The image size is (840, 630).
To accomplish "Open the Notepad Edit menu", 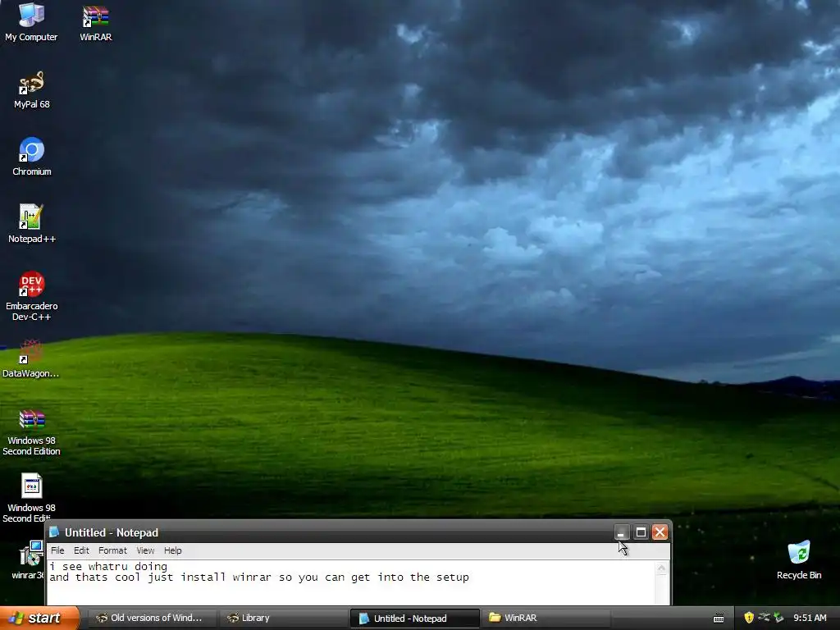I will 81,550.
